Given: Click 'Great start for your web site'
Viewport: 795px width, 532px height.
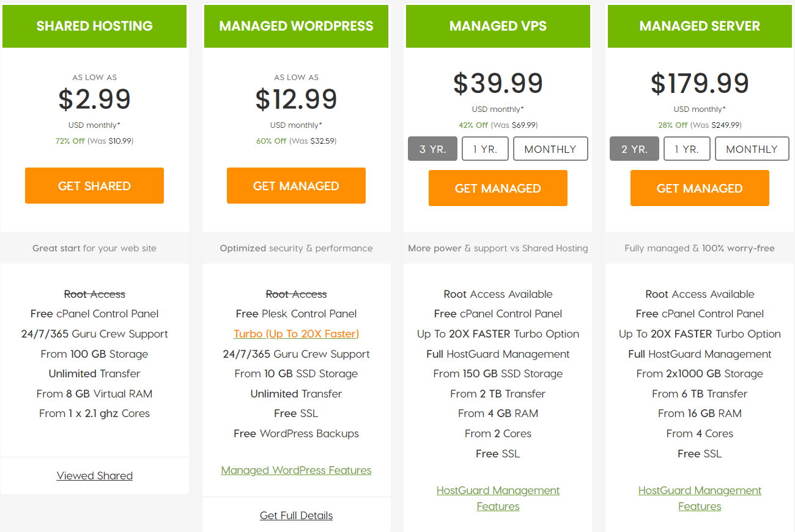Looking at the screenshot, I should (x=94, y=248).
